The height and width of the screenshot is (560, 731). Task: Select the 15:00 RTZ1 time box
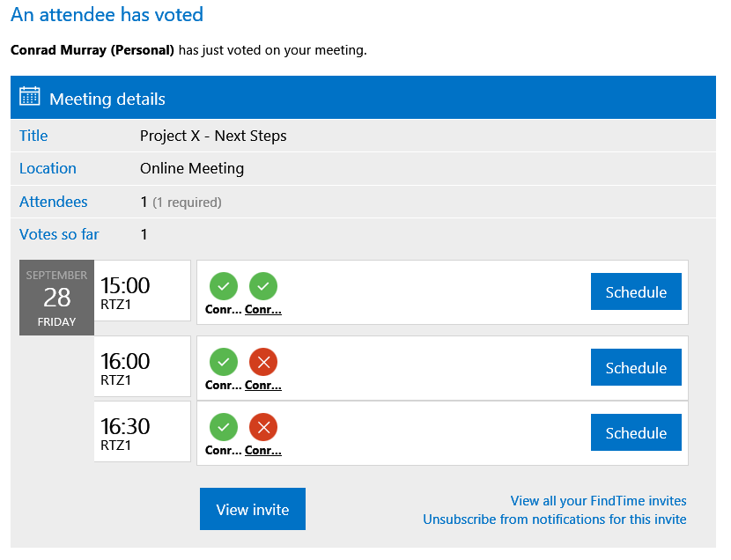tap(142, 291)
